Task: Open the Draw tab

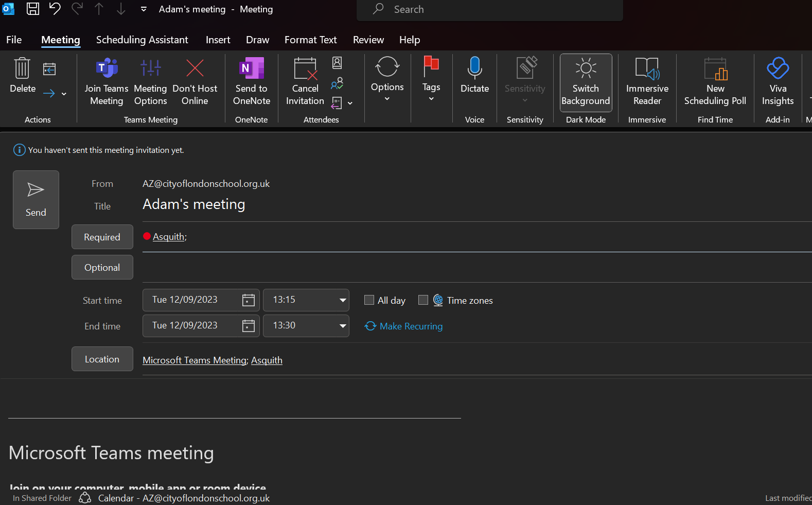Action: [x=258, y=40]
